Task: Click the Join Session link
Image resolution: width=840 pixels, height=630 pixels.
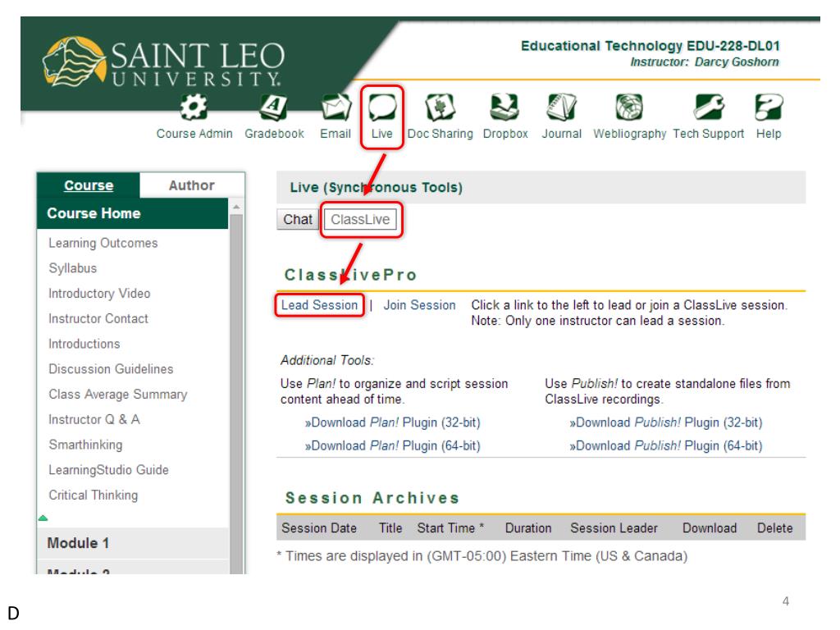Action: coord(419,305)
